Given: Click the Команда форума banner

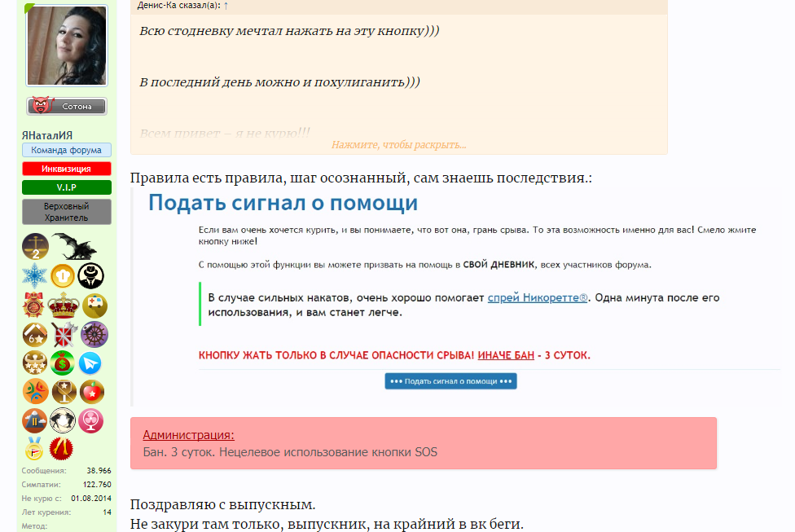Looking at the screenshot, I should (67, 150).
